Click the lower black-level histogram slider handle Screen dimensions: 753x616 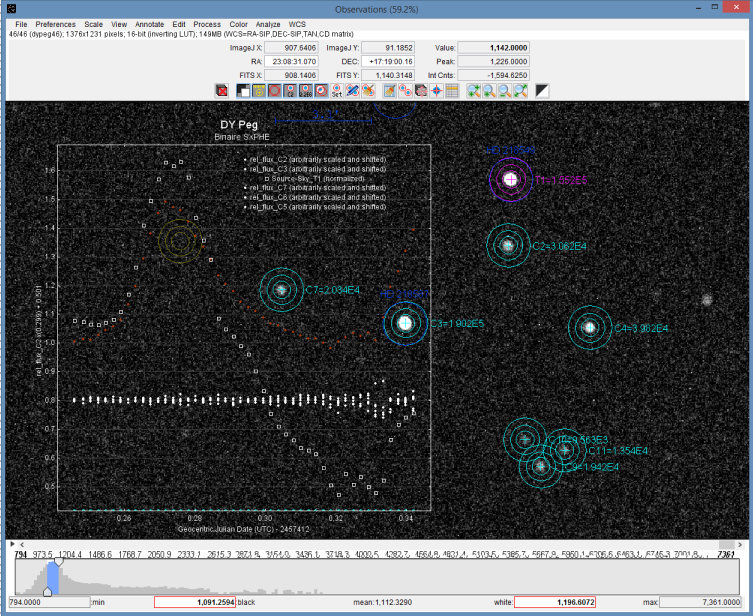pos(48,592)
